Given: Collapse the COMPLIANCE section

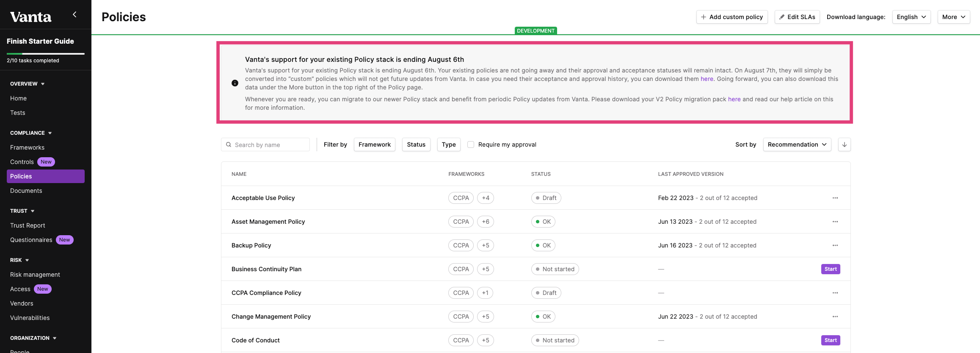Looking at the screenshot, I should (x=31, y=133).
